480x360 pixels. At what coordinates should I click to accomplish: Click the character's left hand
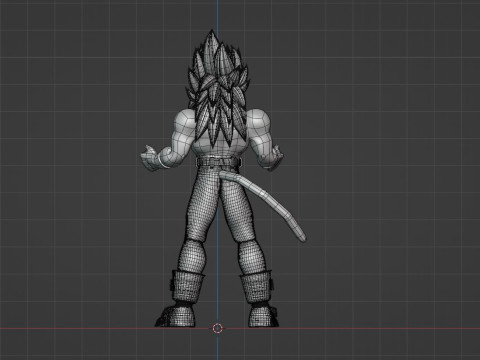point(150,159)
